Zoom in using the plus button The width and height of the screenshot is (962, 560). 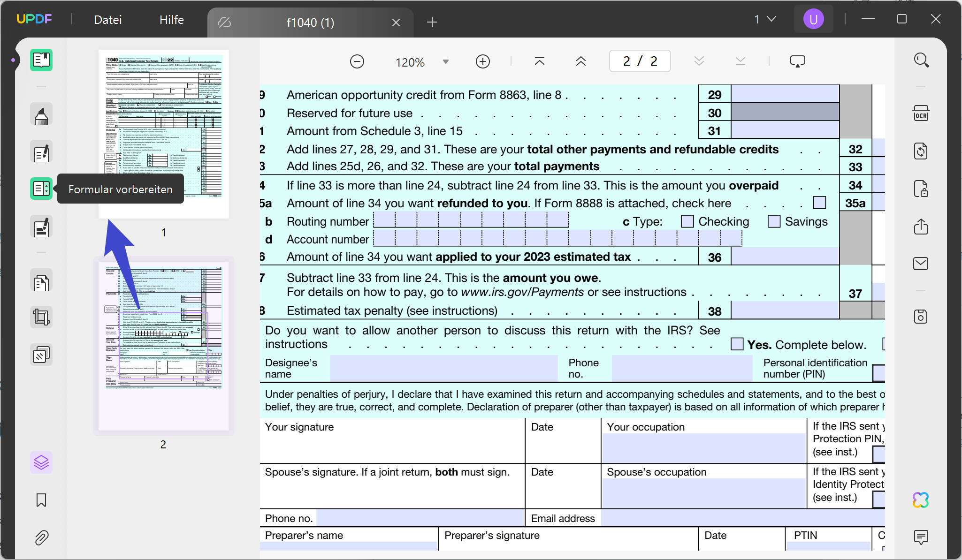tap(482, 61)
